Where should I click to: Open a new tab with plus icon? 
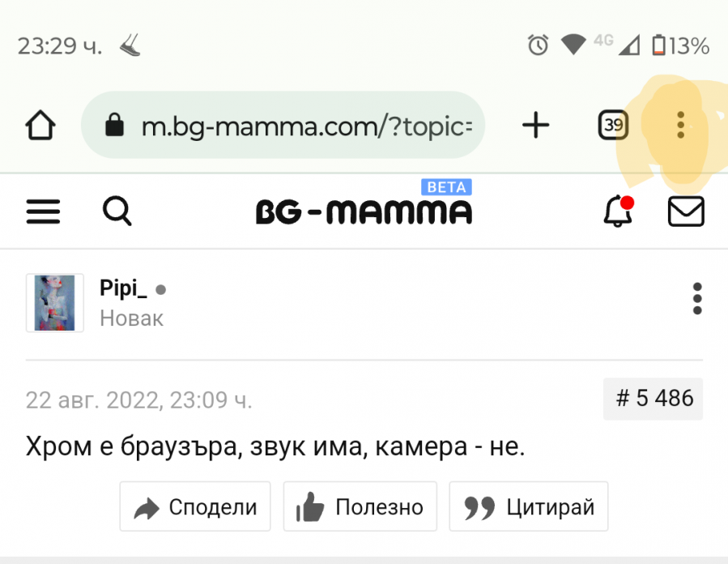(535, 125)
